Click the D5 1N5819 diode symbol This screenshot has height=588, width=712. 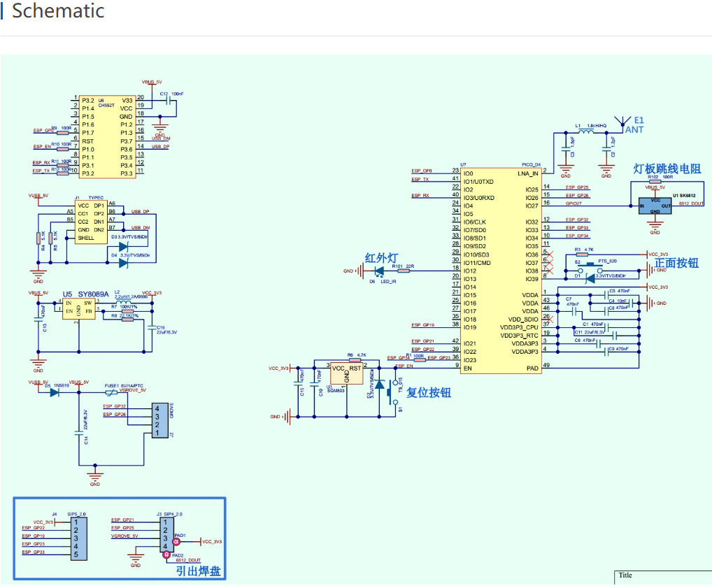pos(54,392)
